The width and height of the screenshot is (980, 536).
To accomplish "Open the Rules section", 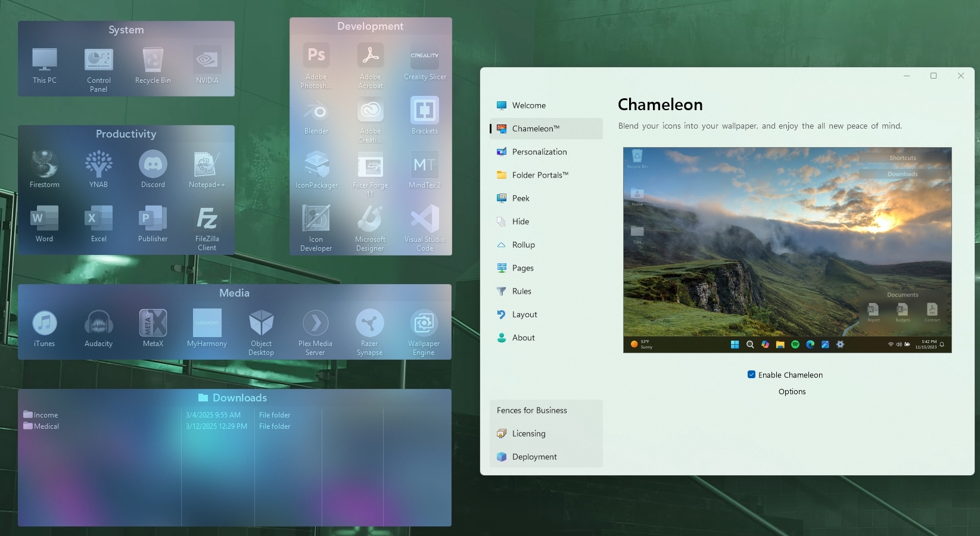I will click(546, 291).
